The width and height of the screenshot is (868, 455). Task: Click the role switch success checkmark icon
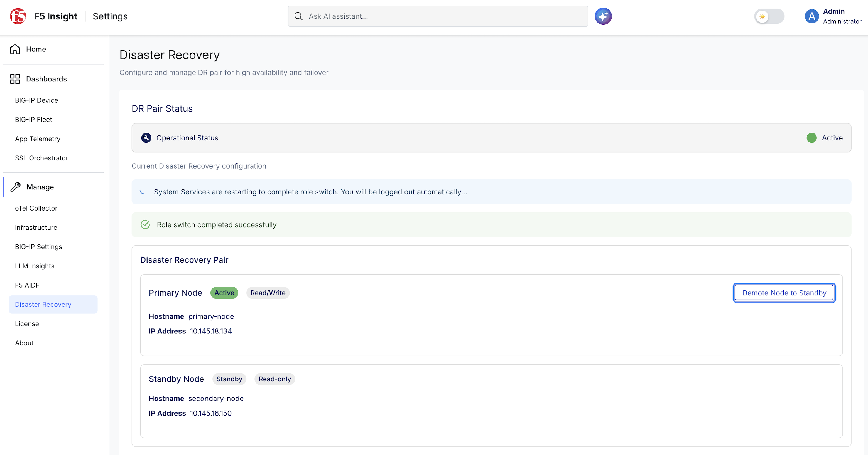tap(145, 224)
